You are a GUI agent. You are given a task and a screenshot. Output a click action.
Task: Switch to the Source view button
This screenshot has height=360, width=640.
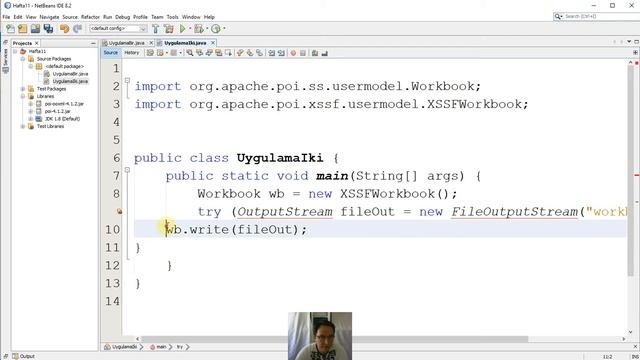point(111,53)
